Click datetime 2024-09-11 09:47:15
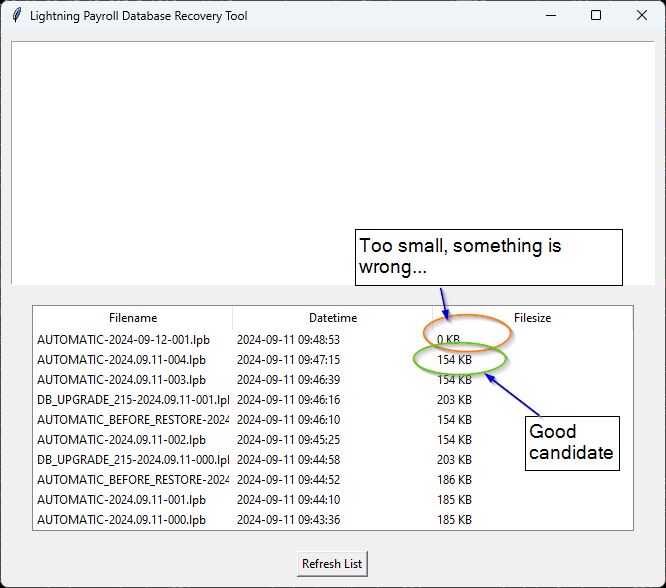This screenshot has height=588, width=666. pos(288,360)
